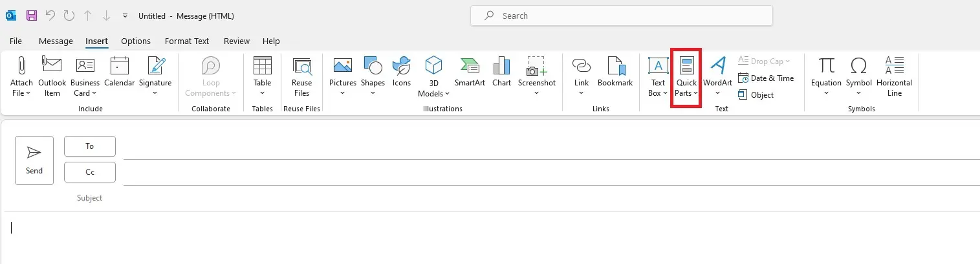Insert a Horizontal Line

(x=895, y=76)
